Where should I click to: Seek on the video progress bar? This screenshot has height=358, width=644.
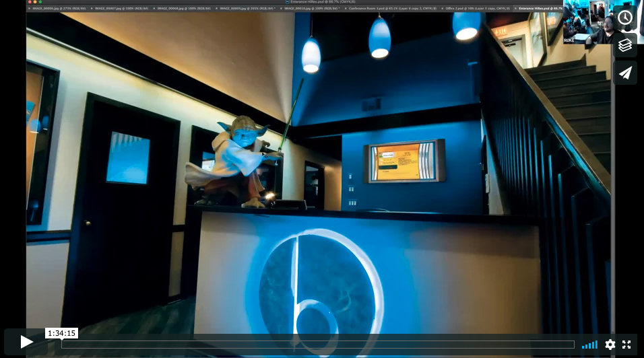coord(318,345)
